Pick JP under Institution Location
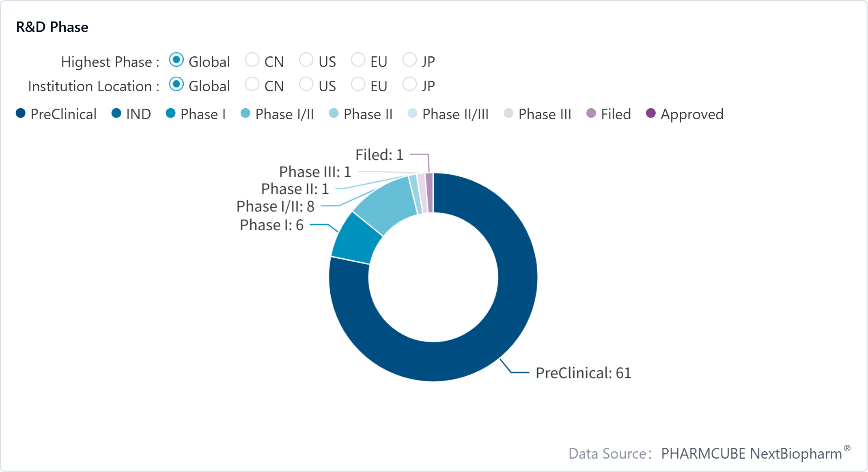 (x=409, y=84)
